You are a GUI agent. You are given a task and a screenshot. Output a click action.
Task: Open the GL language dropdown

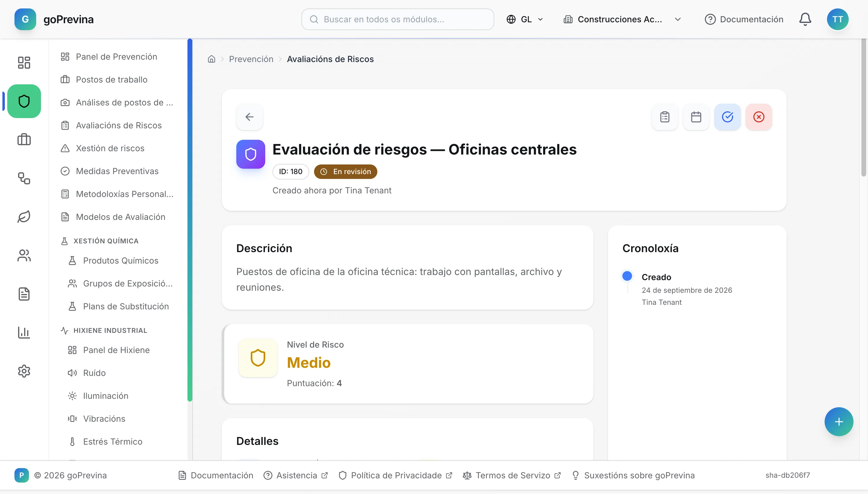[525, 19]
